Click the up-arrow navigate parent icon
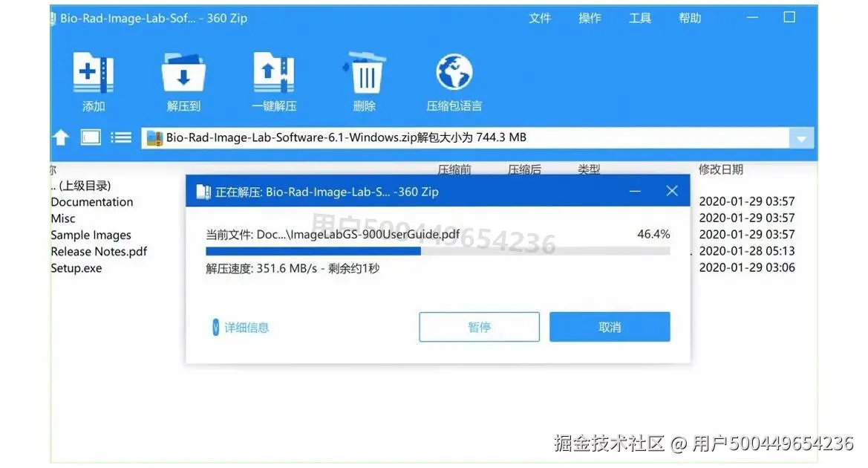The width and height of the screenshot is (868, 468). pos(60,137)
